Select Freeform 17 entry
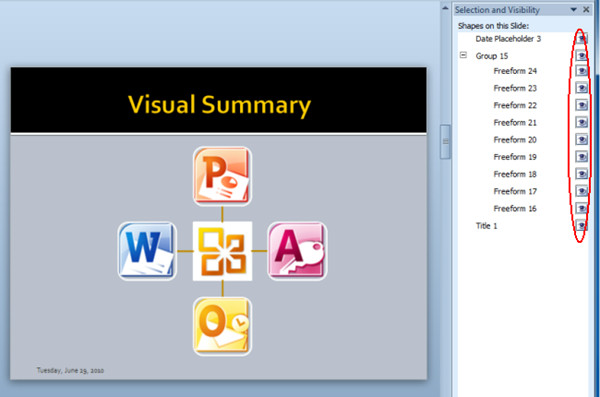 click(515, 191)
